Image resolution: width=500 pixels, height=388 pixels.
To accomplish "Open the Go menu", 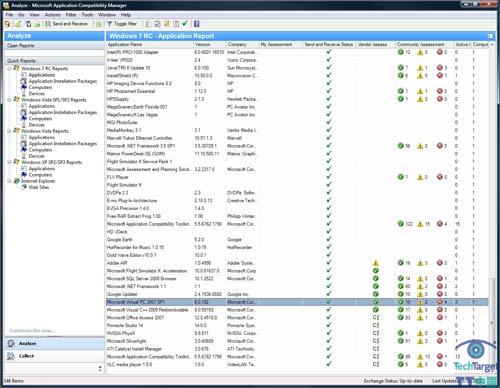I will coord(21,15).
